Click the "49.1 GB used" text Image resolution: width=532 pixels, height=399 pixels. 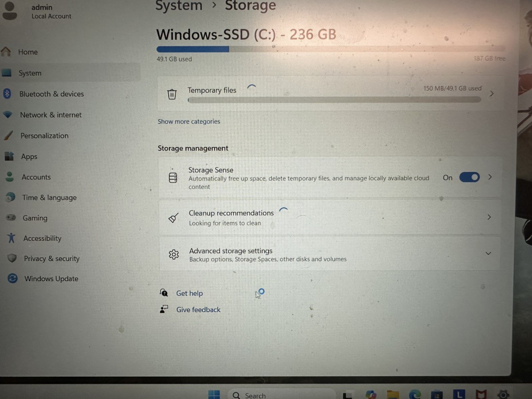pos(174,59)
